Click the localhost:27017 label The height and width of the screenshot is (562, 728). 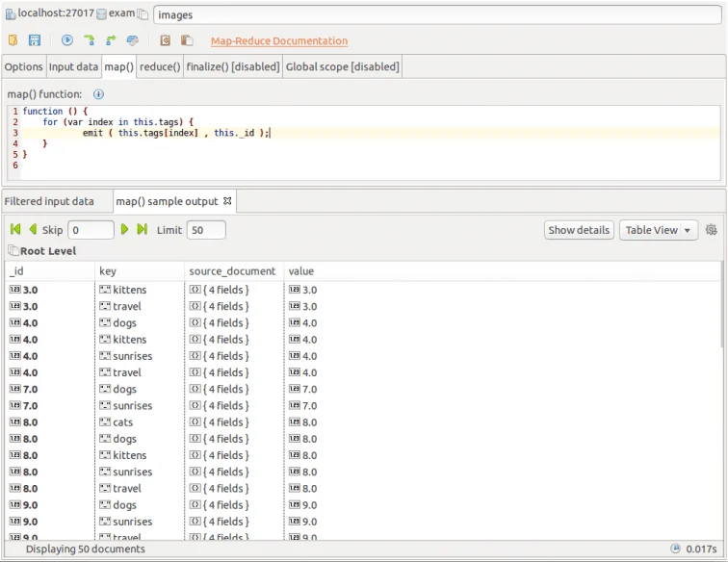click(x=56, y=13)
